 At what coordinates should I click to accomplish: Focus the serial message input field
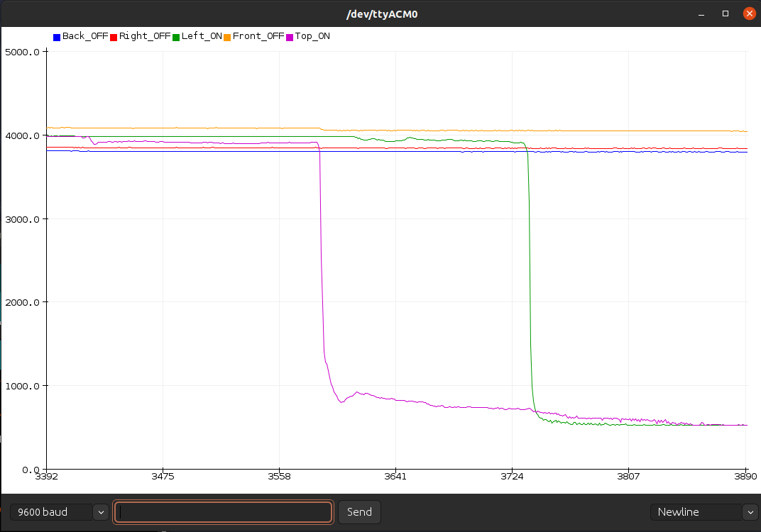pyautogui.click(x=223, y=512)
